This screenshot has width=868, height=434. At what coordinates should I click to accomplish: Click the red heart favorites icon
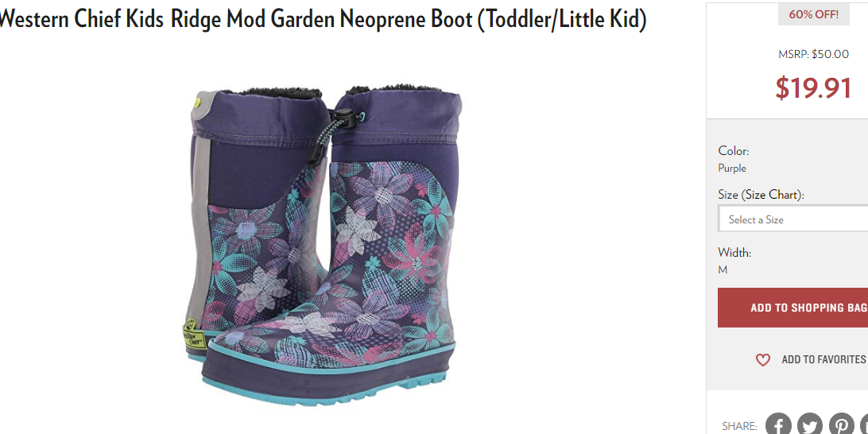(763, 360)
